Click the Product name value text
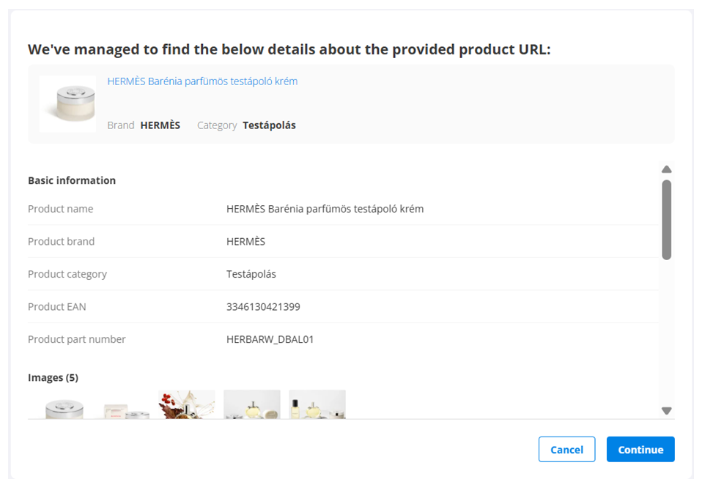This screenshot has height=488, width=702. [x=325, y=209]
